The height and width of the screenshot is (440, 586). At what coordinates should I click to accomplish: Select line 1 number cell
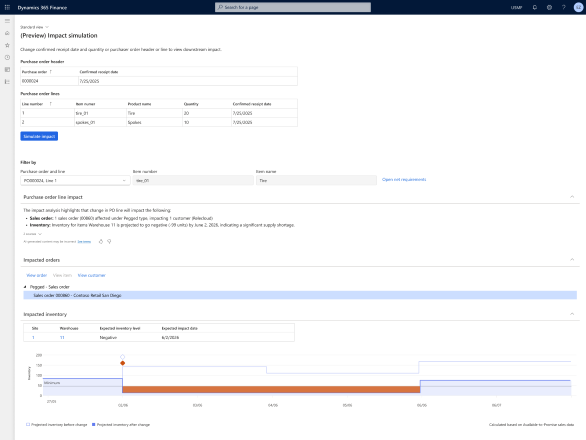pos(47,113)
